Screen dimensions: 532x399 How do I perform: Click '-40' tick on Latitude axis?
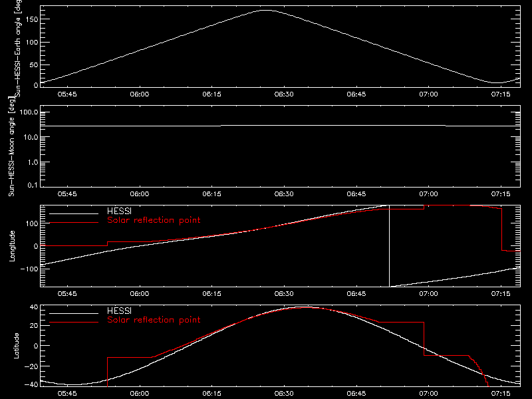point(31,385)
